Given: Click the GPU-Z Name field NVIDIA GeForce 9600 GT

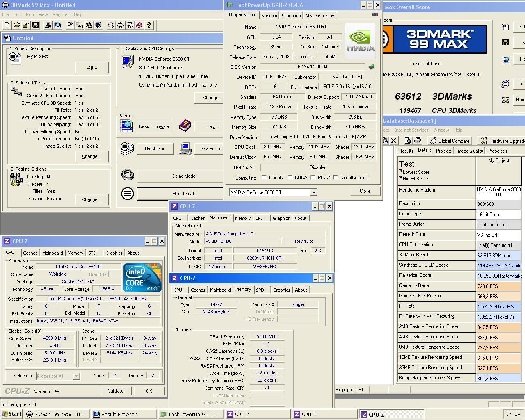Looking at the screenshot, I should click(x=301, y=27).
